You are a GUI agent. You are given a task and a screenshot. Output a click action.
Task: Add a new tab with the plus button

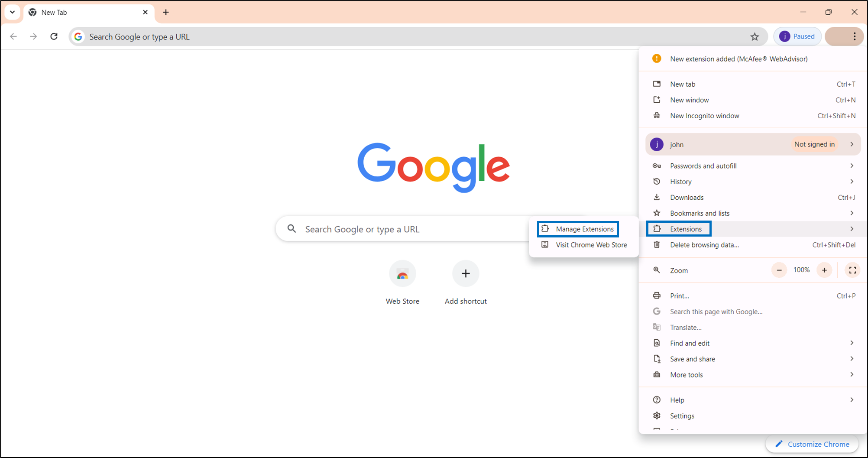click(166, 12)
